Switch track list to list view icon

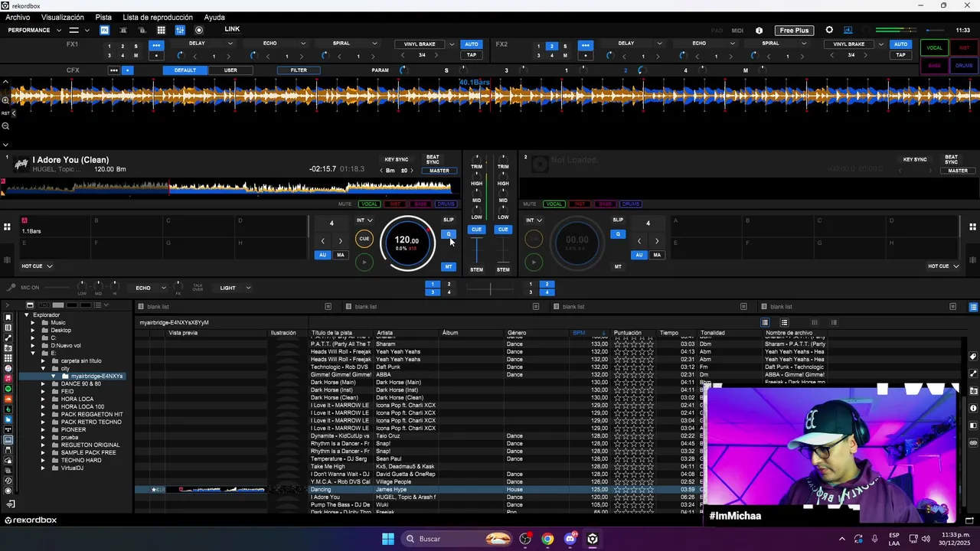[764, 322]
